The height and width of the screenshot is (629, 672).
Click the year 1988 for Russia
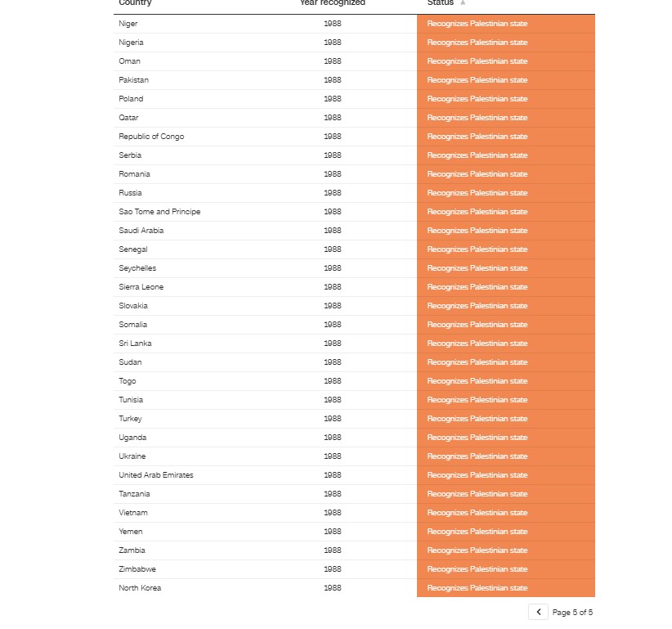(x=332, y=193)
